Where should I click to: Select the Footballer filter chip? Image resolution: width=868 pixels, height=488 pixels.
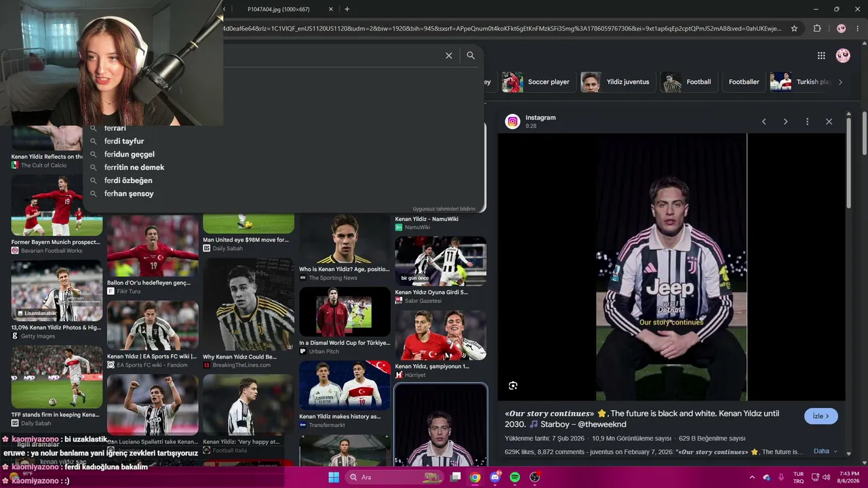click(744, 82)
